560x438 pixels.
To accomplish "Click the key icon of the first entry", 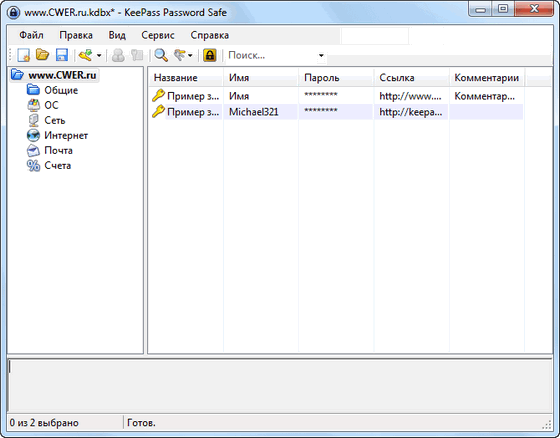I will tap(158, 96).
